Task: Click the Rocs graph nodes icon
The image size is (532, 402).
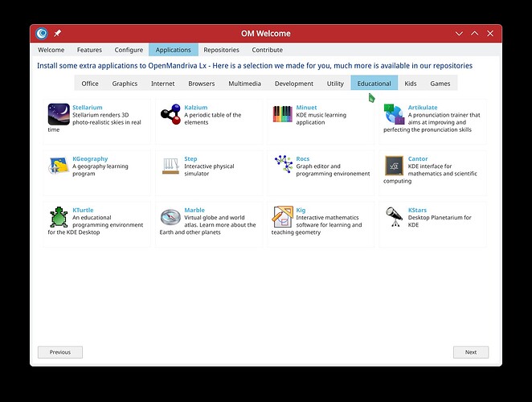Action: [284, 165]
